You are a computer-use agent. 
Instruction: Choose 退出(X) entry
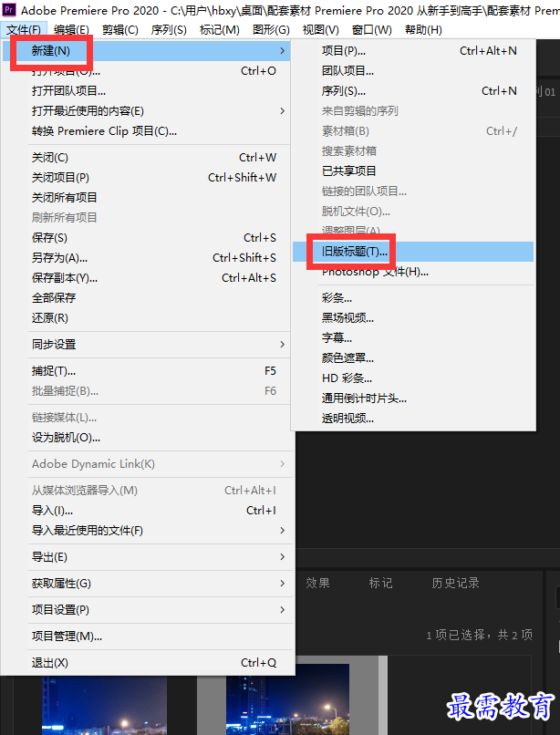click(x=146, y=663)
